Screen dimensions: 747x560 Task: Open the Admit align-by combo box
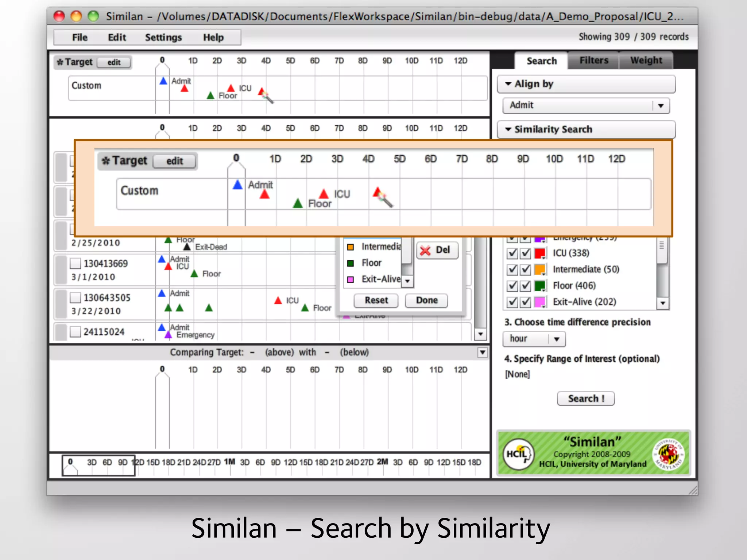[586, 105]
